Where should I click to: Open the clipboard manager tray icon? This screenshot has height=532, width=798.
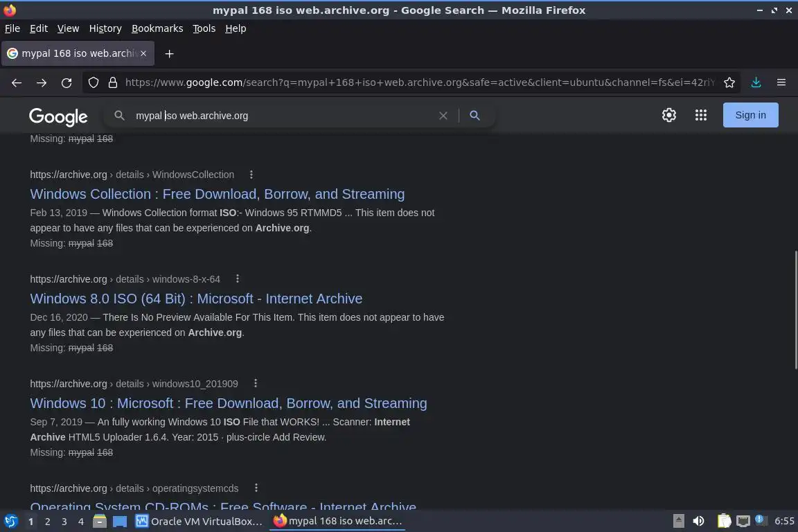724,522
